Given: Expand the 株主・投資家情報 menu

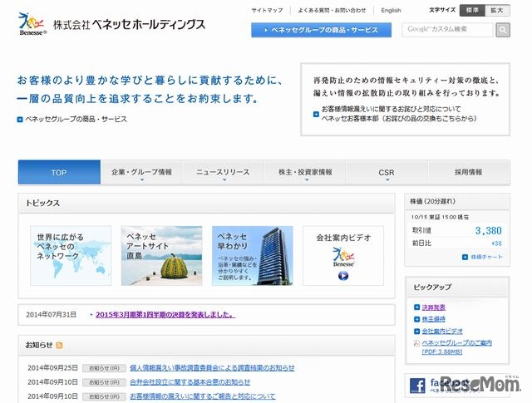Looking at the screenshot, I should click(x=305, y=172).
